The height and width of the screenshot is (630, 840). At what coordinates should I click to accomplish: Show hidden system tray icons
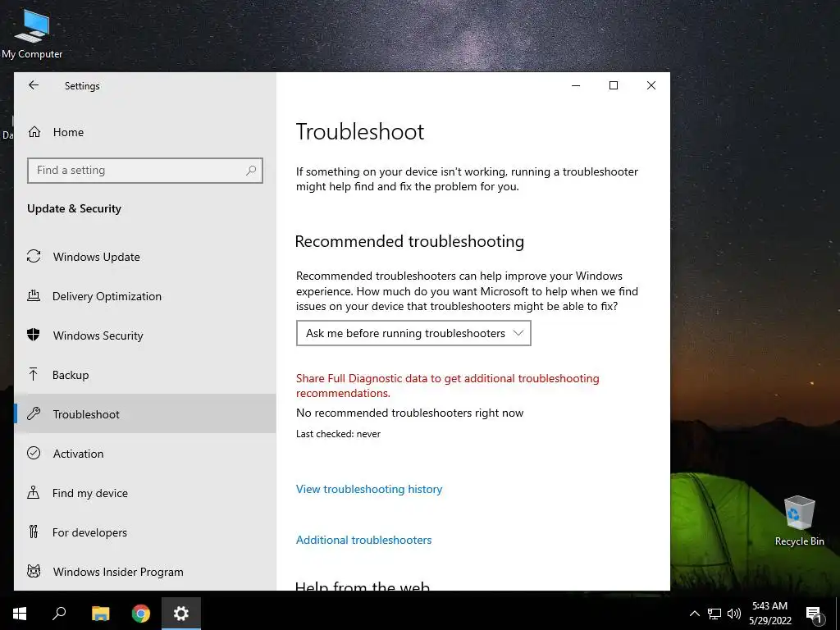(694, 614)
